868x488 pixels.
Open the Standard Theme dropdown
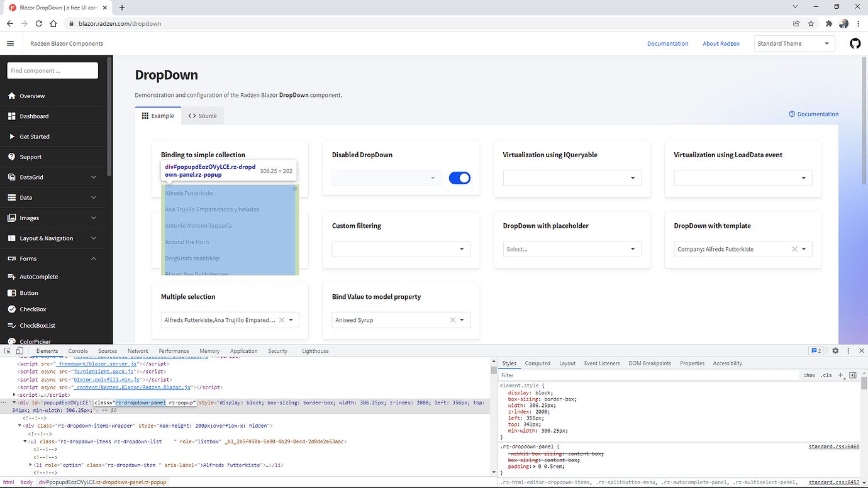click(794, 43)
